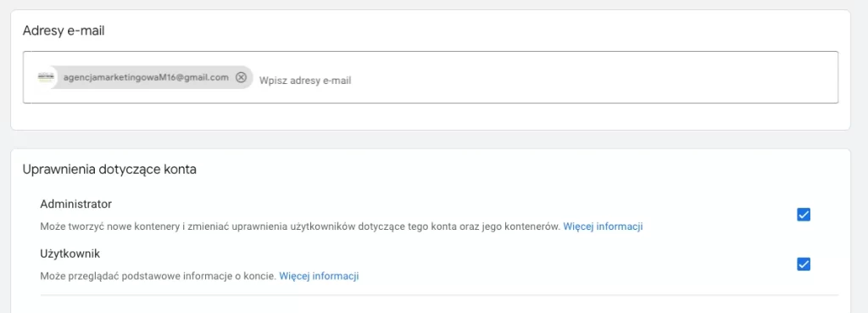Click the 'Uprawnienia dotyczące konta' heading
Image resolution: width=868 pixels, height=313 pixels.
109,170
